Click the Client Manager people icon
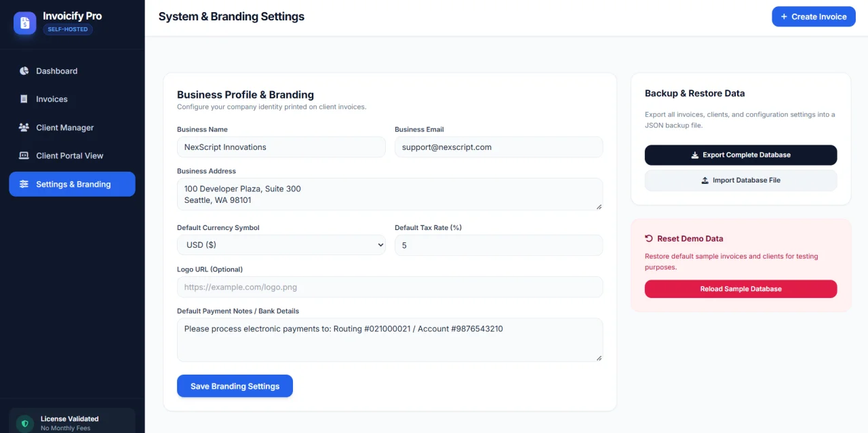The height and width of the screenshot is (433, 868). (24, 127)
